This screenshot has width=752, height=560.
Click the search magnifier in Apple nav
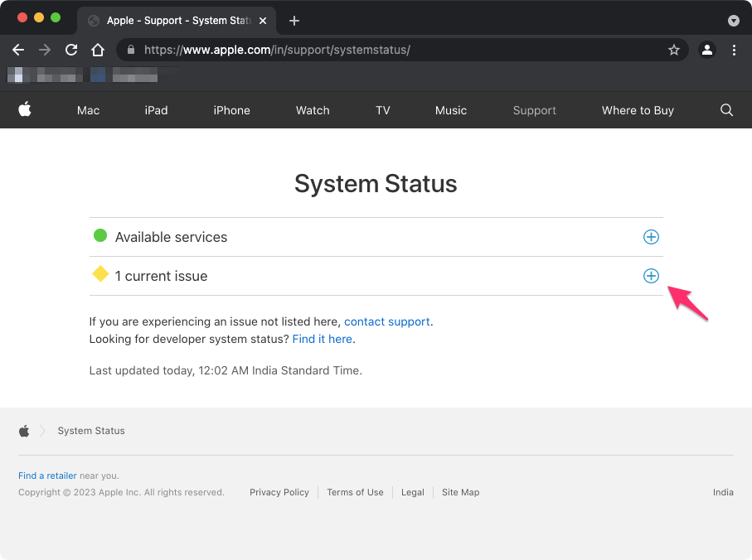tap(726, 110)
